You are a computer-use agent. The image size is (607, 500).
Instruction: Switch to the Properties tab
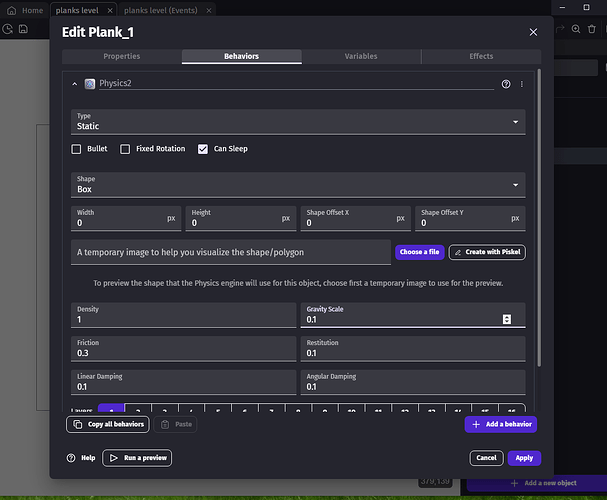pyautogui.click(x=122, y=57)
